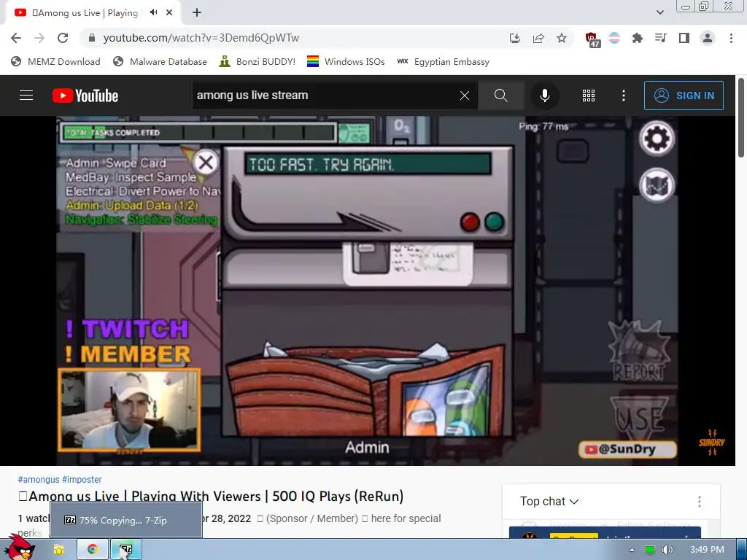Screen dimensions: 747x560
Task: Open the Windows ISOs bookmark
Action: point(346,62)
